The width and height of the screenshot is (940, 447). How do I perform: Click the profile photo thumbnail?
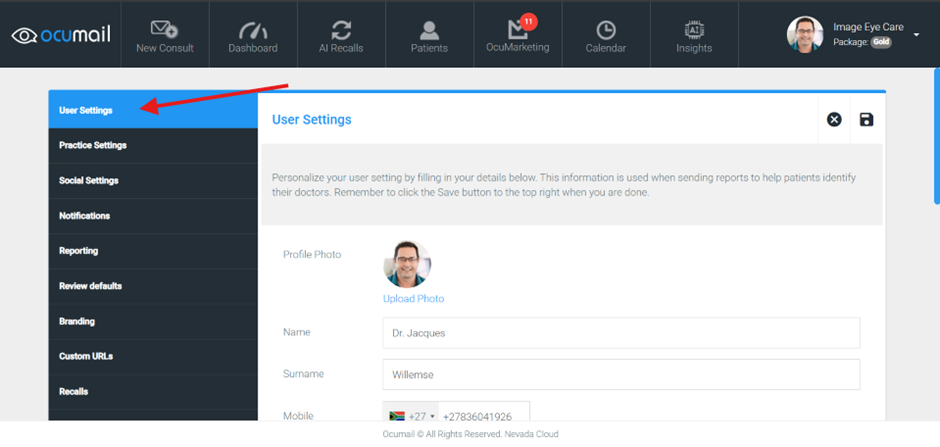407,264
